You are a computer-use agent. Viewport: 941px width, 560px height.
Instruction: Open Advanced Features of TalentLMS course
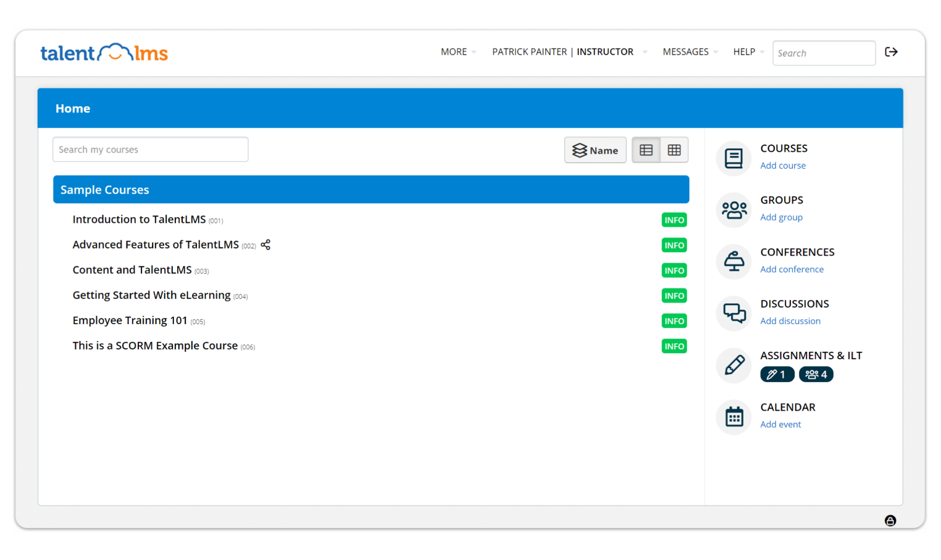[x=156, y=244]
